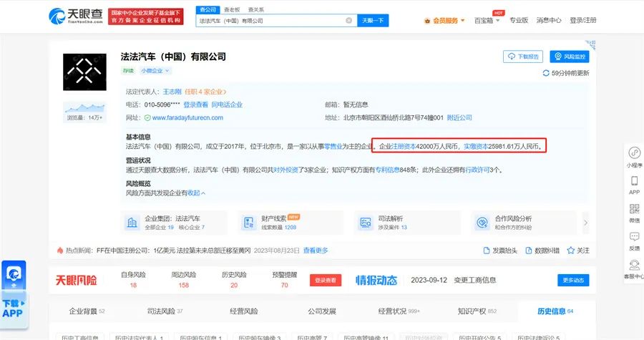The image size is (644, 340).
Task: Open the www.faradayfuturecn.com website link
Action: [x=187, y=117]
